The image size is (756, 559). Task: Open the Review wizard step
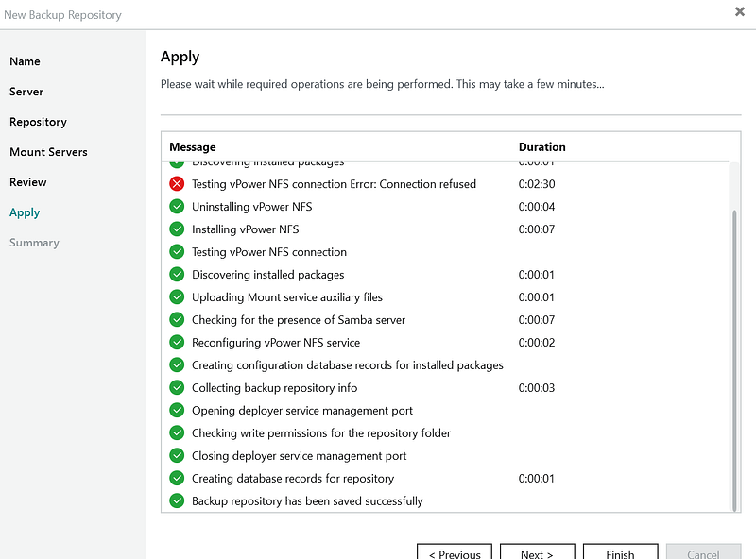(x=28, y=182)
